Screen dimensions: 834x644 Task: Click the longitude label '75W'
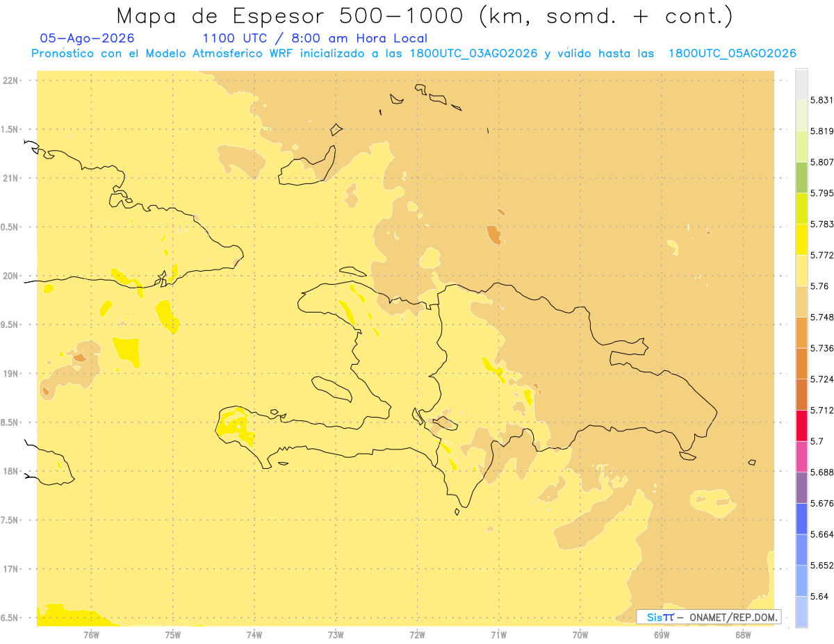point(172,635)
